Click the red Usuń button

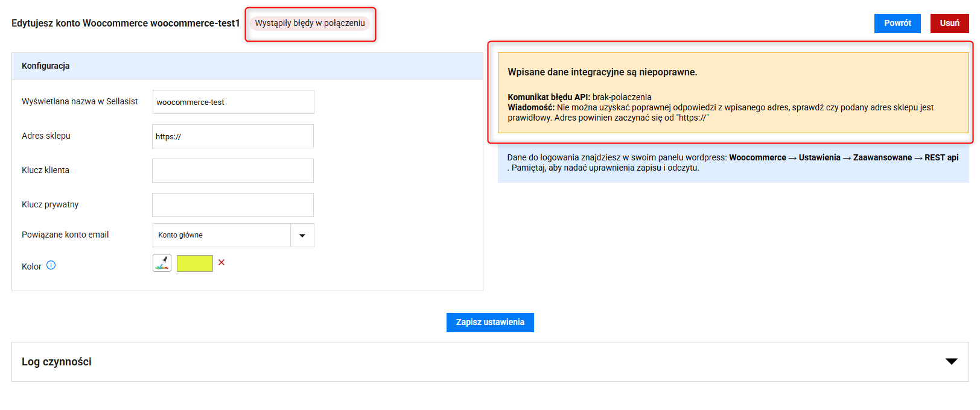tap(949, 24)
